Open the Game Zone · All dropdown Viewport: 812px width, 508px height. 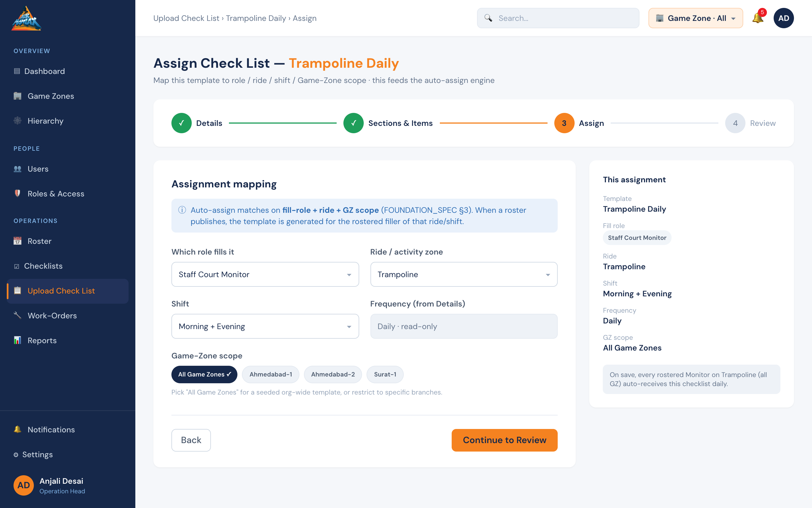pyautogui.click(x=696, y=18)
